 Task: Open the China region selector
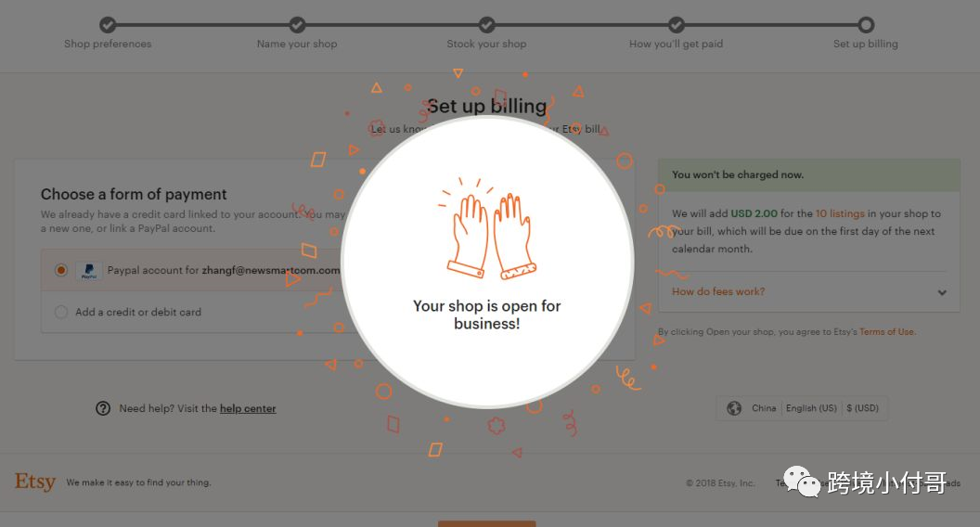[x=764, y=408]
